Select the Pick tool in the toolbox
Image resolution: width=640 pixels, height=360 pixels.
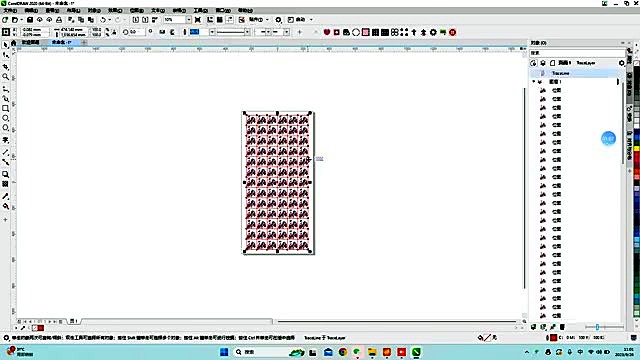(5, 45)
